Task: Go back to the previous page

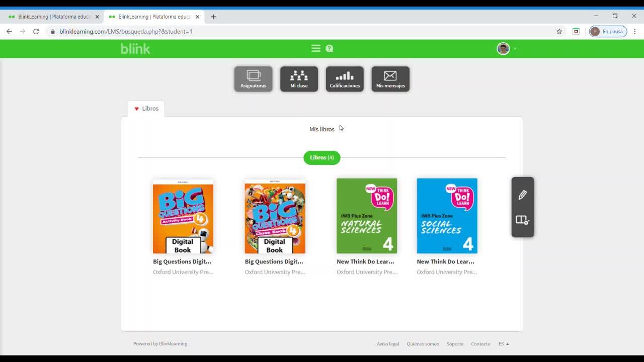Action: coord(9,31)
